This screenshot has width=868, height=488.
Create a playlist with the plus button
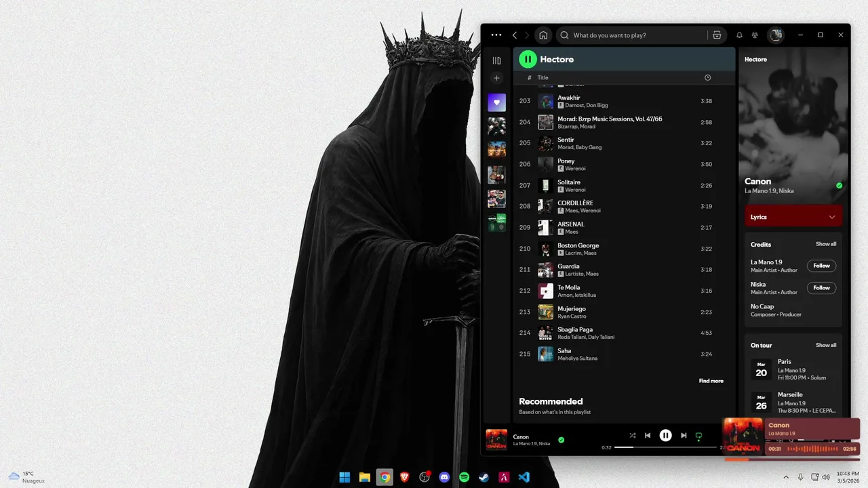496,78
